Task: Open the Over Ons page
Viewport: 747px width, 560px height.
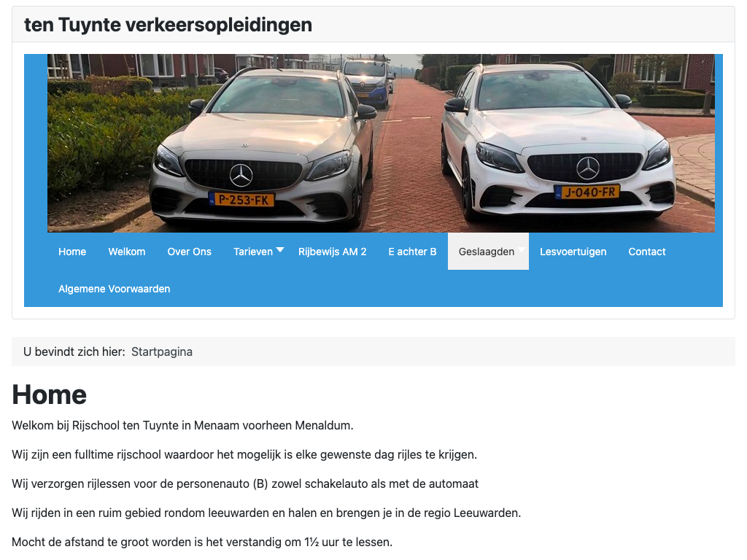Action: pyautogui.click(x=189, y=252)
